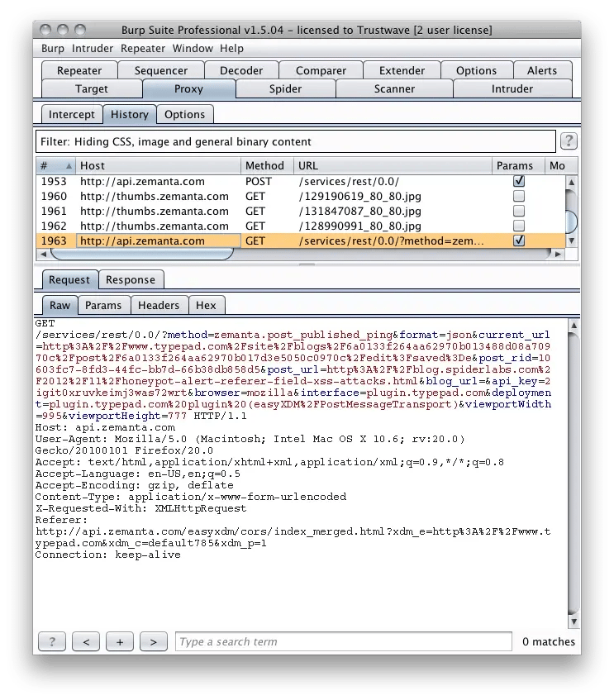This screenshot has width=614, height=700.
Task: Toggle Params checkbox for request 1953
Action: tap(519, 181)
